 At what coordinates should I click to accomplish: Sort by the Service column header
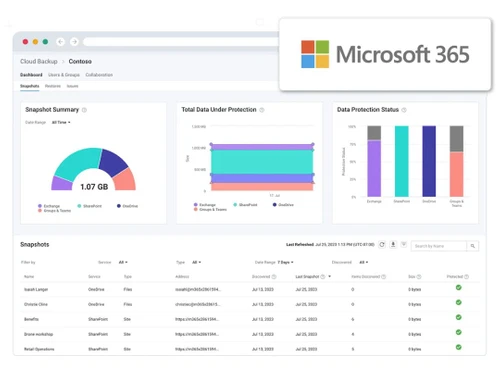pos(94,277)
